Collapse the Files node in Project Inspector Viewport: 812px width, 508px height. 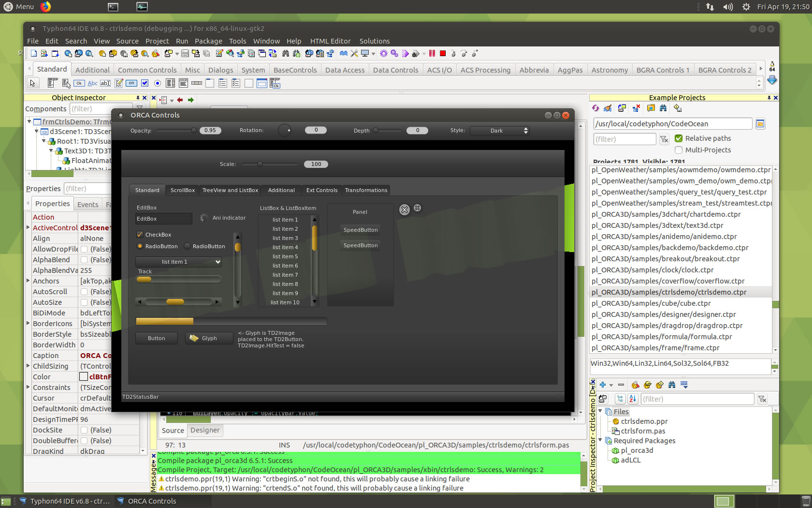click(600, 411)
